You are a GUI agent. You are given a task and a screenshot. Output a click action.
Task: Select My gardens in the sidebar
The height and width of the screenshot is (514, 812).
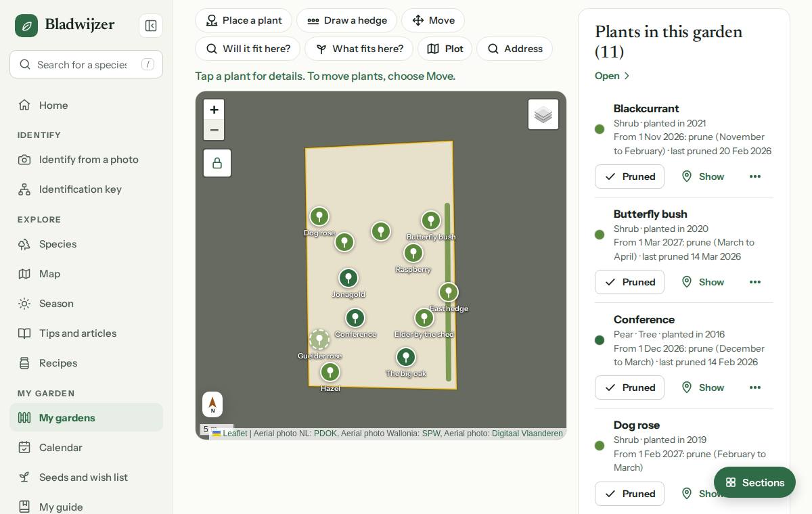point(86,418)
